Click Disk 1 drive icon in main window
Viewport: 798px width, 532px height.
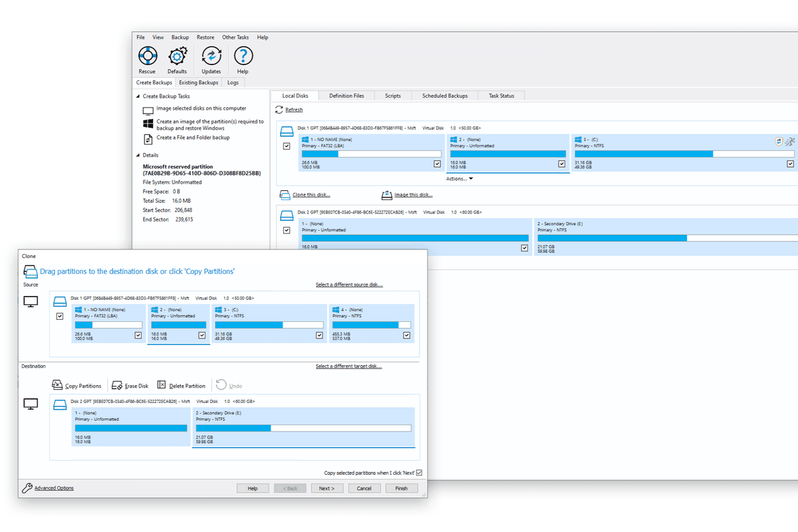pos(287,132)
